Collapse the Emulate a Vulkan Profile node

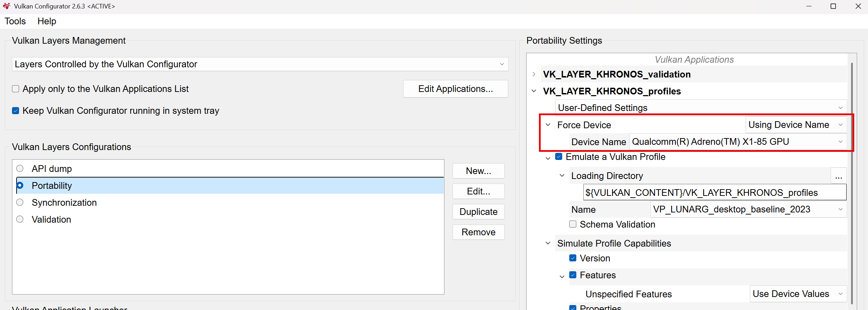click(548, 158)
